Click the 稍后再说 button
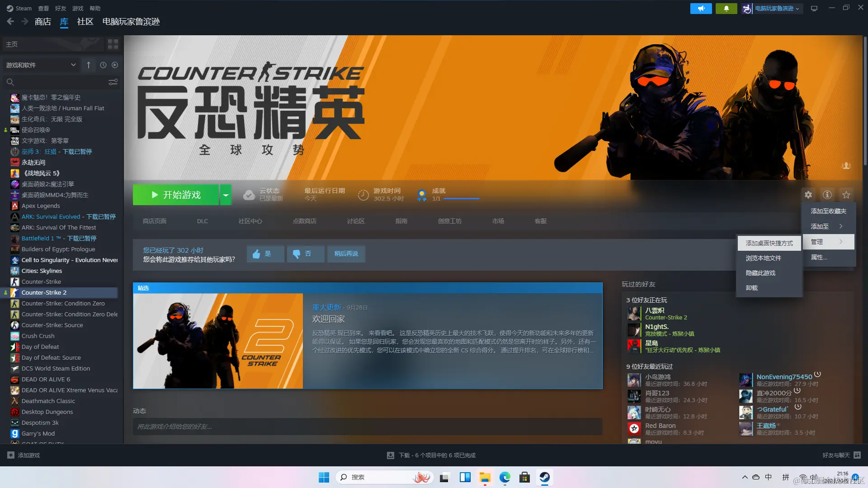The image size is (868, 488). click(346, 253)
